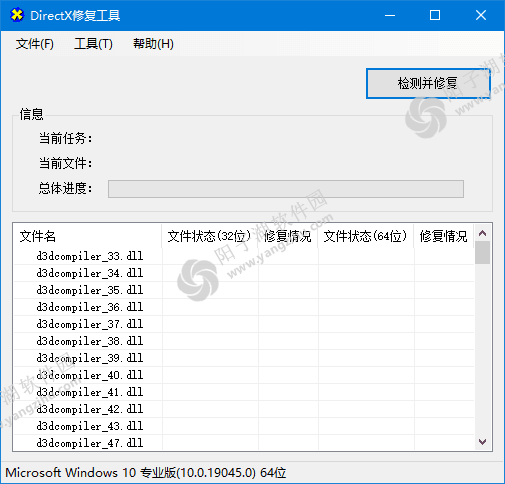Screen dimensions: 505x484
Task: Click the 当前文件 label
Action: 65,163
